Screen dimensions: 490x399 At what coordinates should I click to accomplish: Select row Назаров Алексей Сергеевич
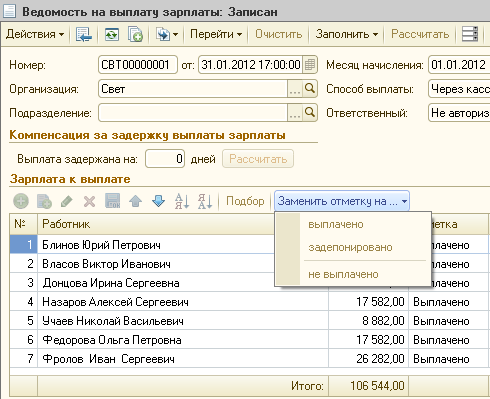coord(249,302)
